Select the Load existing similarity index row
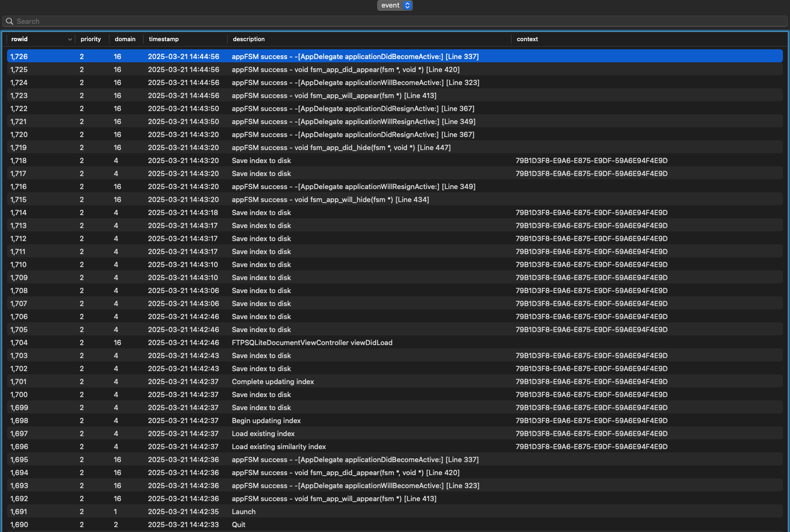Image resolution: width=790 pixels, height=532 pixels. (279, 447)
